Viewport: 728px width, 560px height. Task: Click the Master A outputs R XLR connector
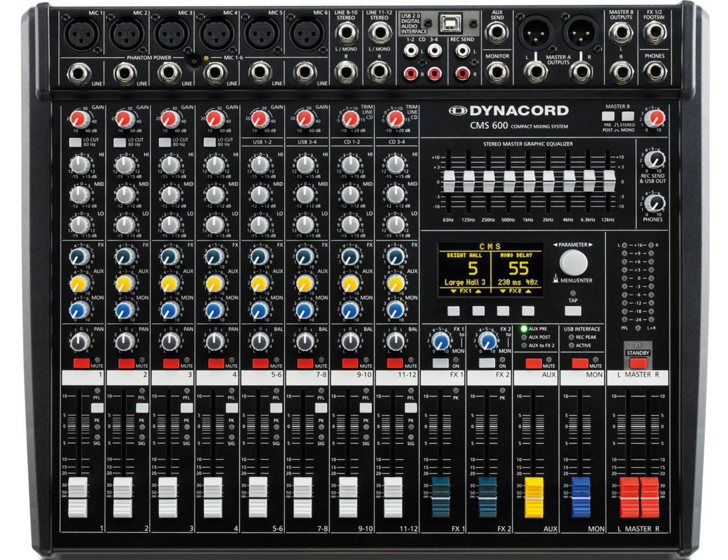click(x=581, y=33)
